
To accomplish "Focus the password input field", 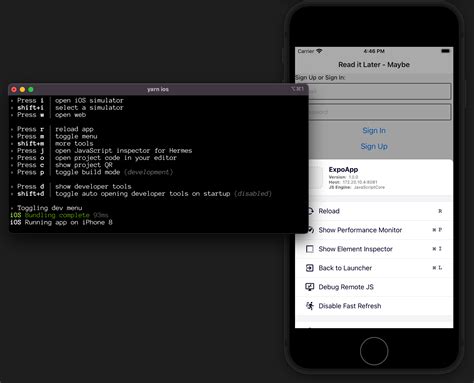I will click(380, 112).
